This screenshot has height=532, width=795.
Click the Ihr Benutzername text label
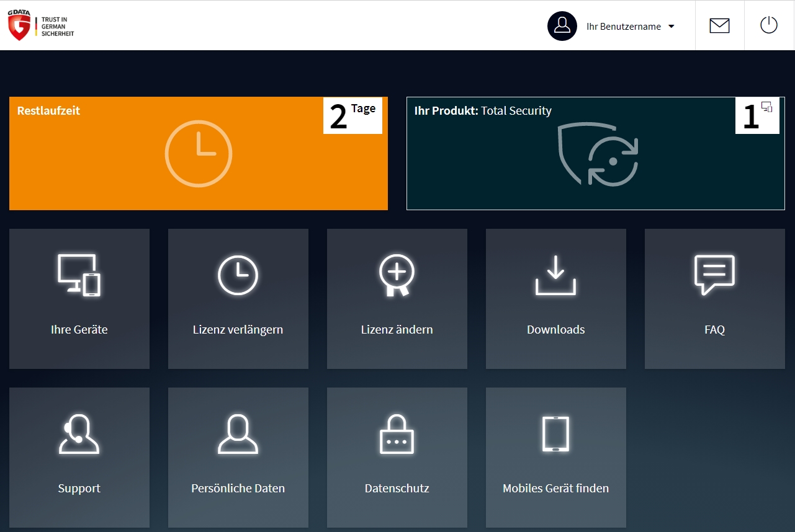(x=623, y=27)
